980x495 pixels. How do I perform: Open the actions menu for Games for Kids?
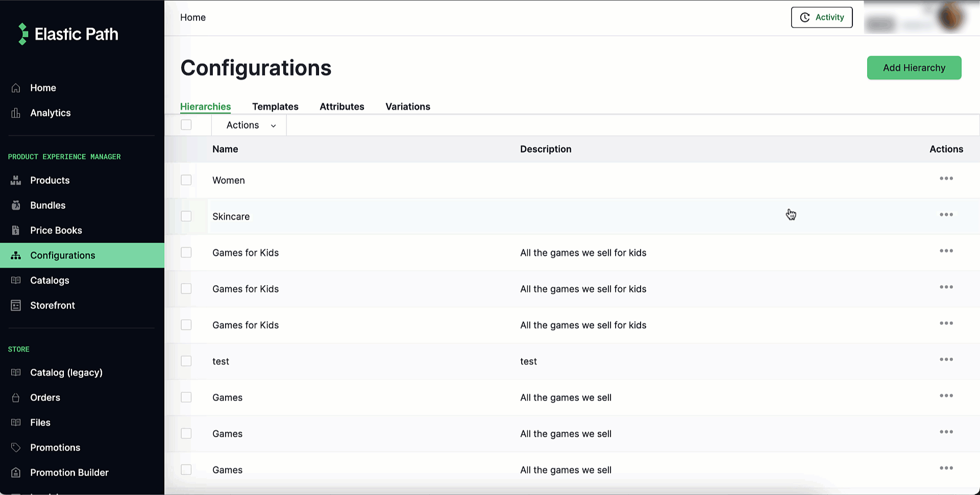[946, 250]
